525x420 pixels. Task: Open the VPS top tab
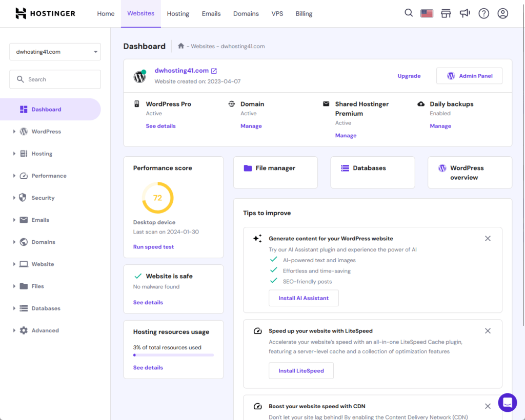point(277,14)
